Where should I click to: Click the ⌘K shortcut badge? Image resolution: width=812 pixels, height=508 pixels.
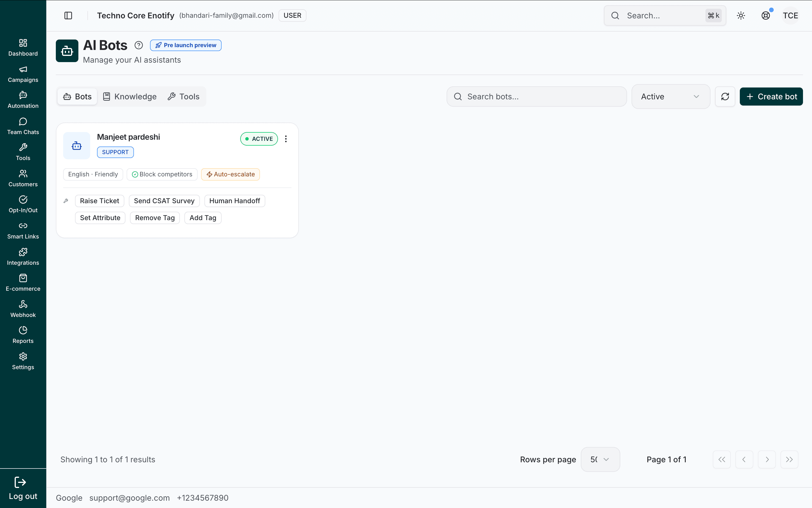tap(713, 16)
